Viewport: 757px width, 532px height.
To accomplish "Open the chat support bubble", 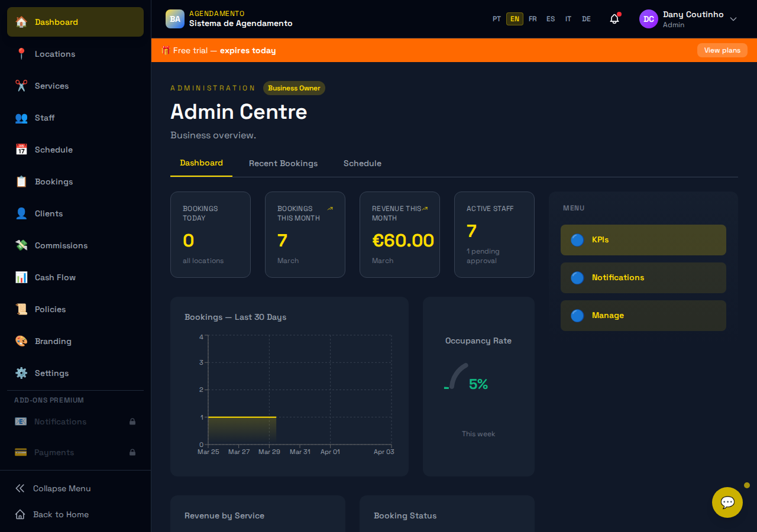I will point(727,502).
